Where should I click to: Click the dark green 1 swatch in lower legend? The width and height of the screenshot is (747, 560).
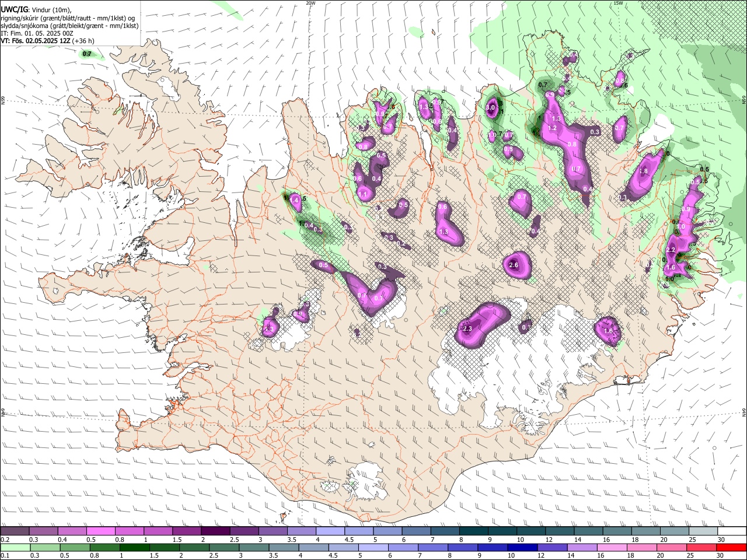point(134,547)
